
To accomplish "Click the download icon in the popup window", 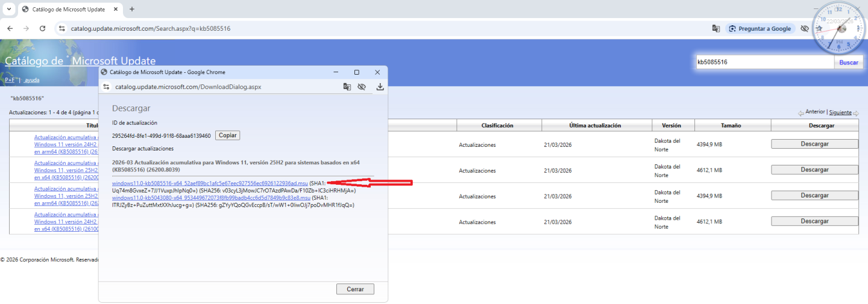I will 380,87.
